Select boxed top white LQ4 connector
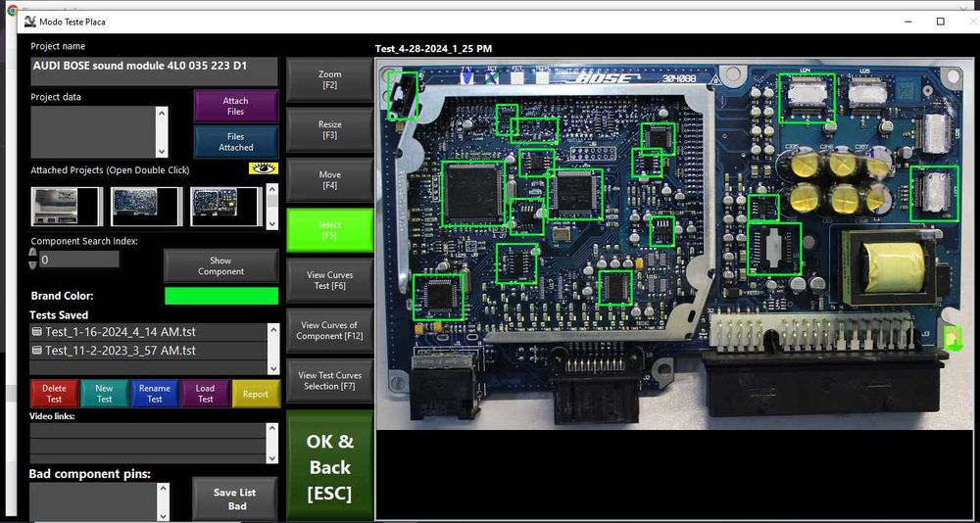 (807, 99)
